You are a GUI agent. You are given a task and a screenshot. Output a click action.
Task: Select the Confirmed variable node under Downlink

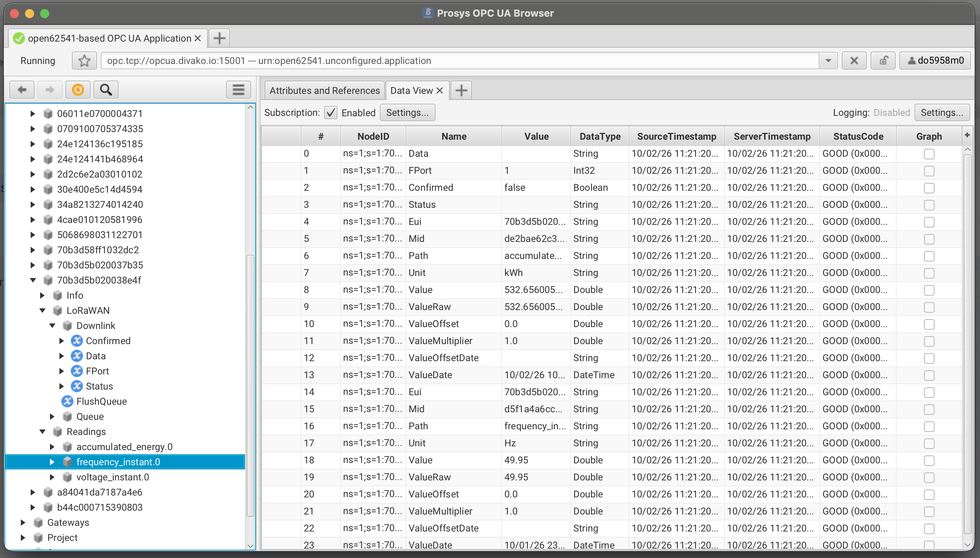[108, 341]
